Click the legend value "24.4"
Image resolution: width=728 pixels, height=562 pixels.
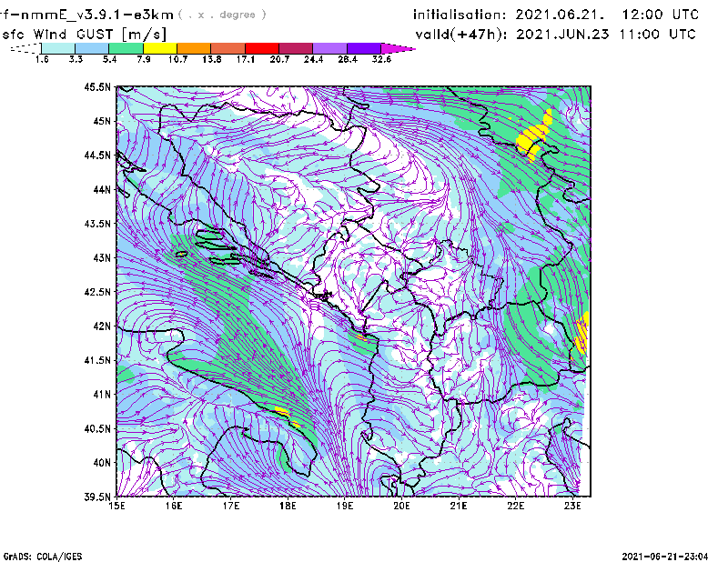(313, 59)
